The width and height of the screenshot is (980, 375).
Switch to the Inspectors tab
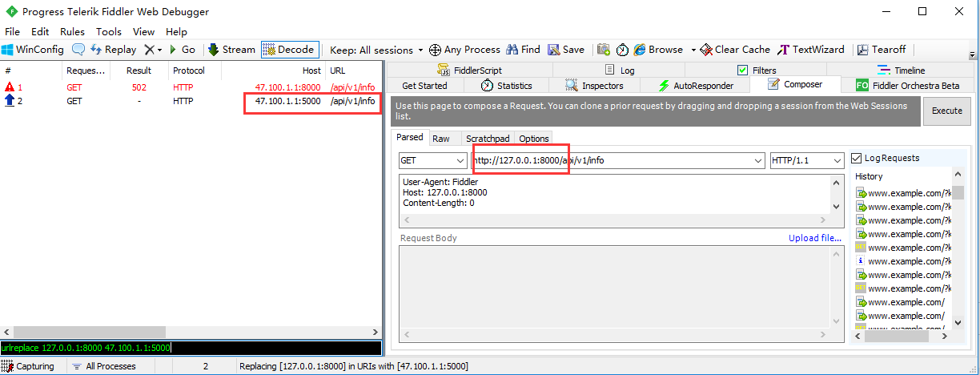point(595,86)
